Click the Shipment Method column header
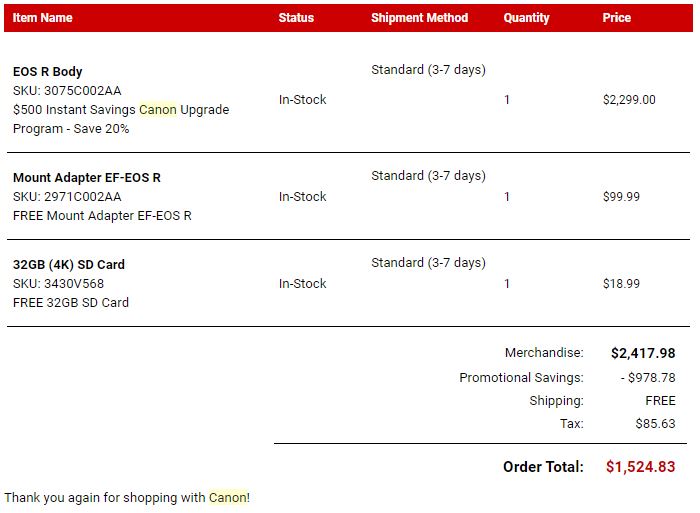700x513 pixels. coord(419,18)
